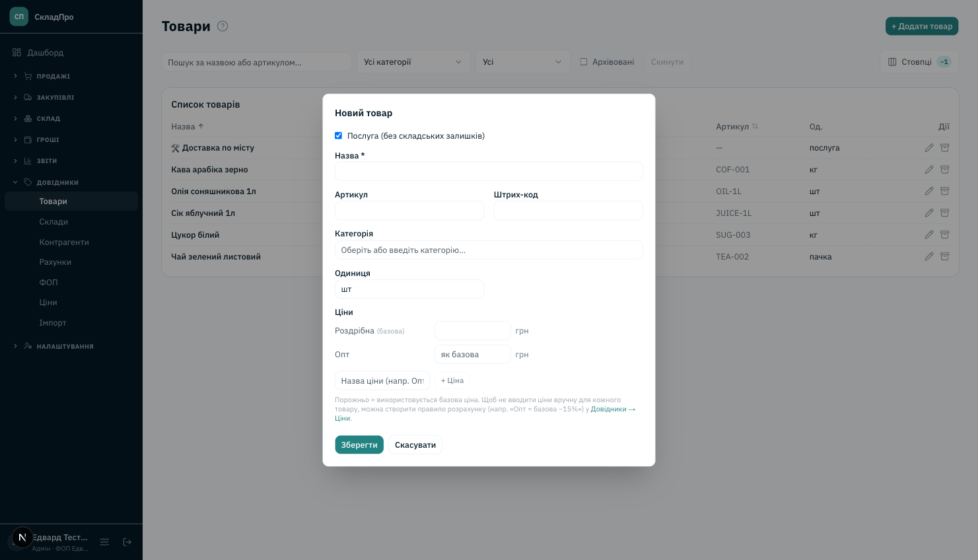Click edit pencil icon for Чай зелений листовий
Screen dimensions: 978x560
(929, 257)
